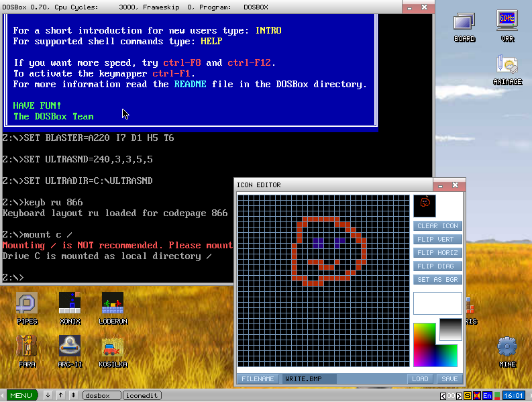
Task: Click the left blue eye pixel
Action: [x=318, y=243]
